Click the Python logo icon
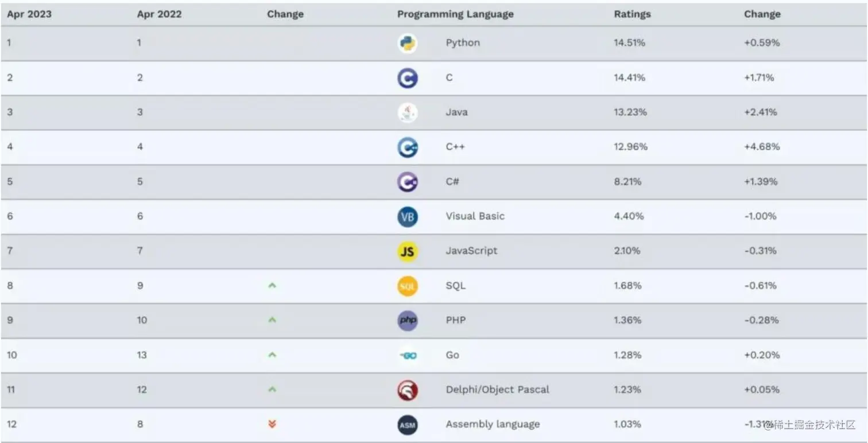Viewport: 868px width, 443px height. [408, 44]
